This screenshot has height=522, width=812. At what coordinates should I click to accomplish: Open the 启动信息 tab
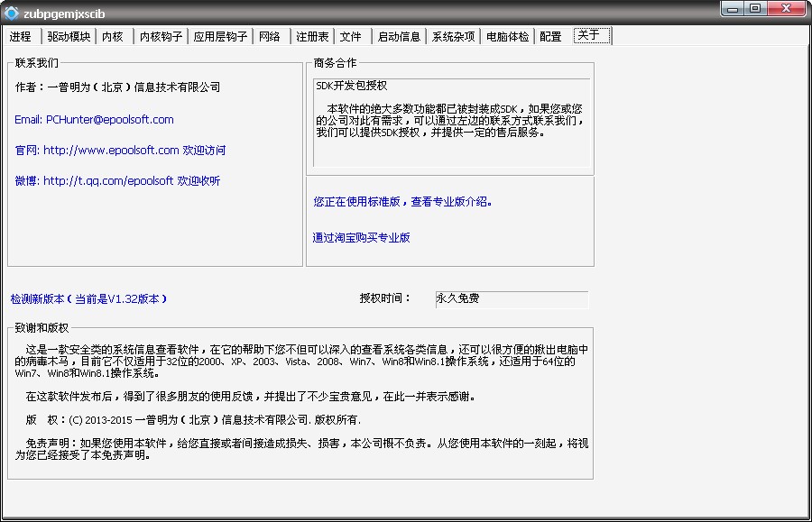pyautogui.click(x=399, y=37)
